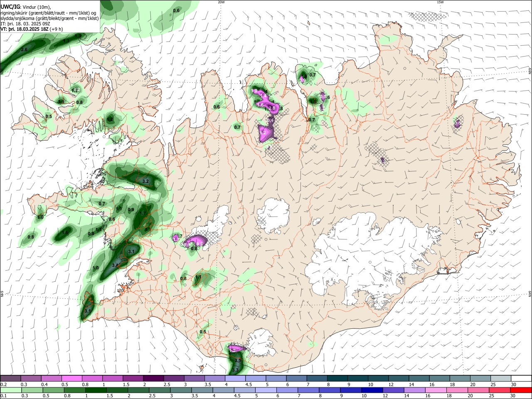
Task: Click the 2.6 precipitation value offshore northwest
Action: click(x=24, y=49)
